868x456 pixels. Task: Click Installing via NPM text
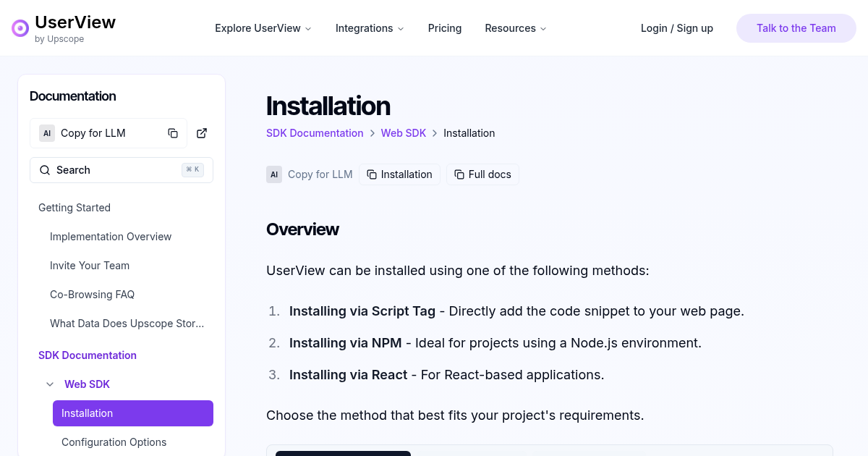pos(346,343)
